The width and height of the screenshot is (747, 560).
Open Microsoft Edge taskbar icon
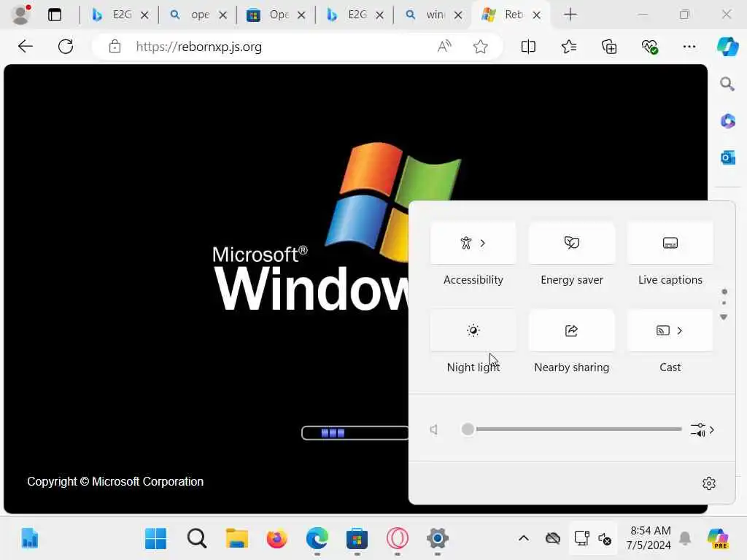coord(317,539)
